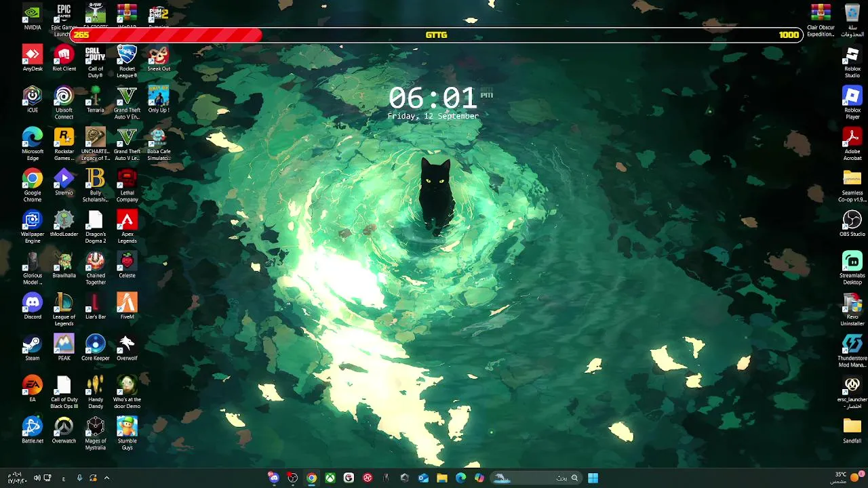Open the Recycle Bin icon
The image size is (868, 488).
pyautogui.click(x=852, y=20)
